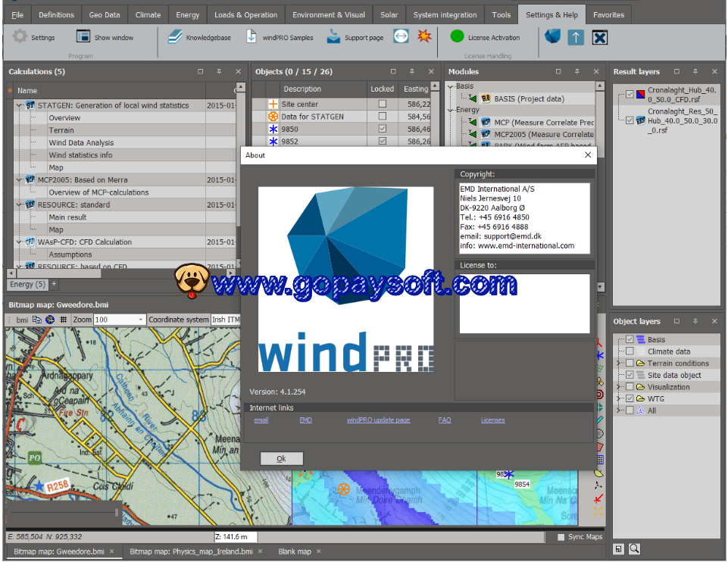This screenshot has width=728, height=562.
Task: Collapse the Energy group in Modules
Action: click(450, 110)
